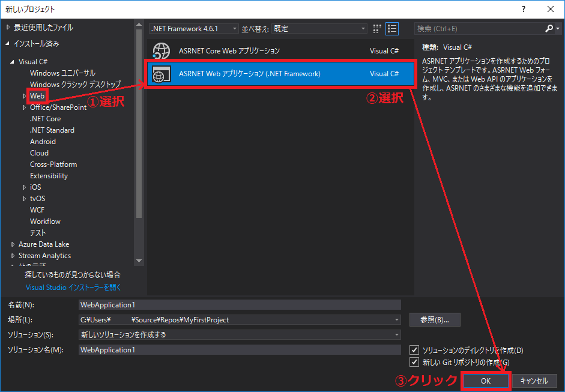Open the sort order dropdown
565x392 pixels.
(319, 28)
